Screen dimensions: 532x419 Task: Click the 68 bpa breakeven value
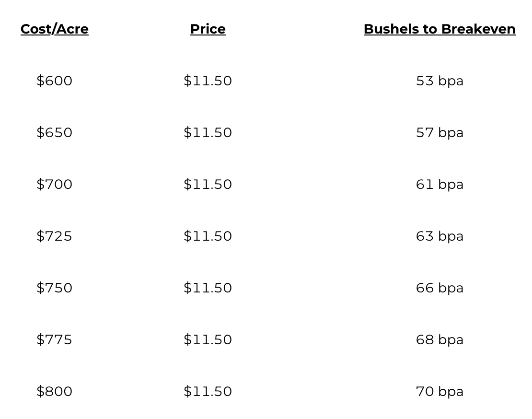coord(439,339)
